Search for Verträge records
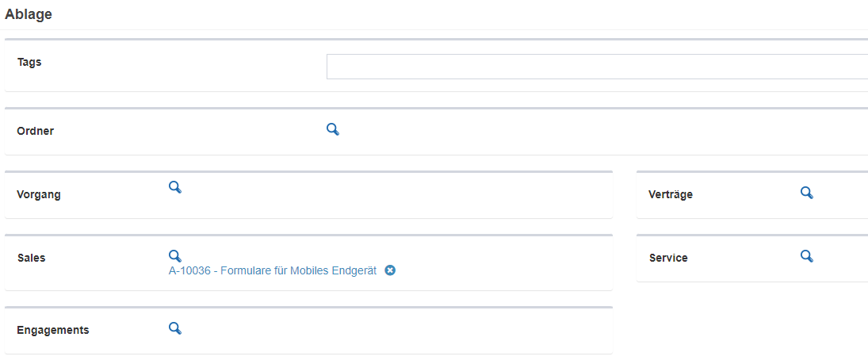This screenshot has width=868, height=360. point(807,192)
